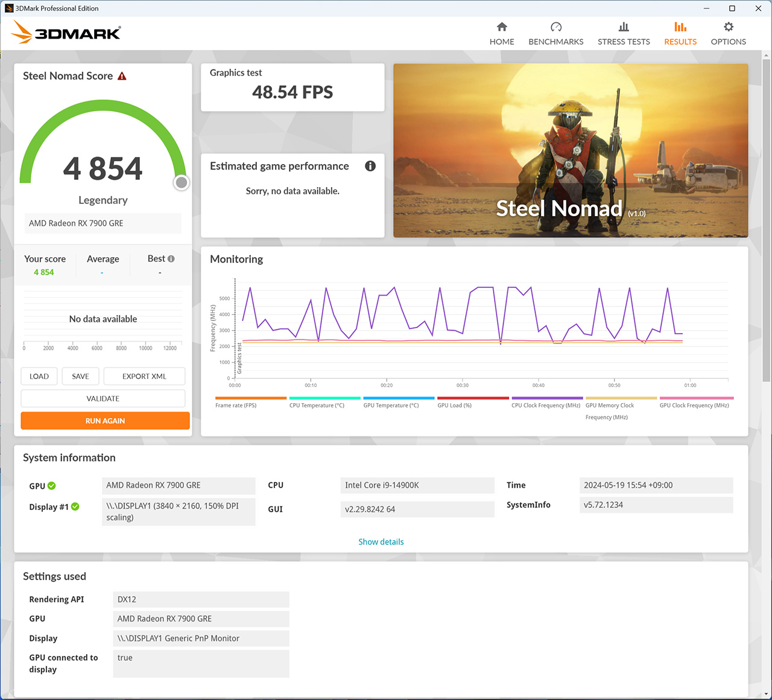Open Show details in System information
Viewport: 772px width, 700px height.
(381, 542)
